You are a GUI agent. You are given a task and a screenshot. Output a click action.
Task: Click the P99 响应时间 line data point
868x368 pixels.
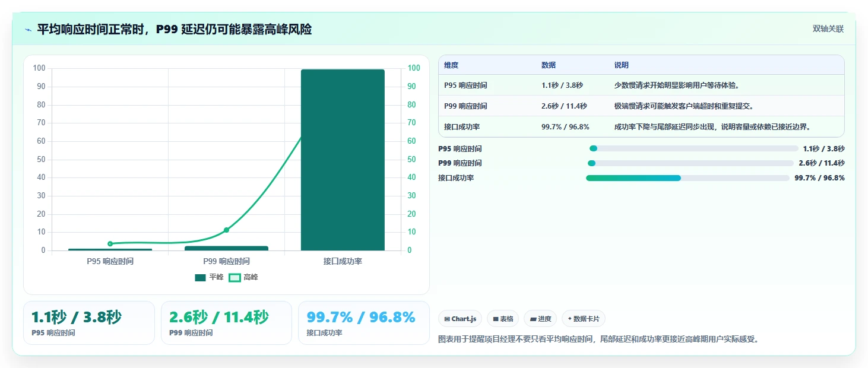[x=226, y=230]
